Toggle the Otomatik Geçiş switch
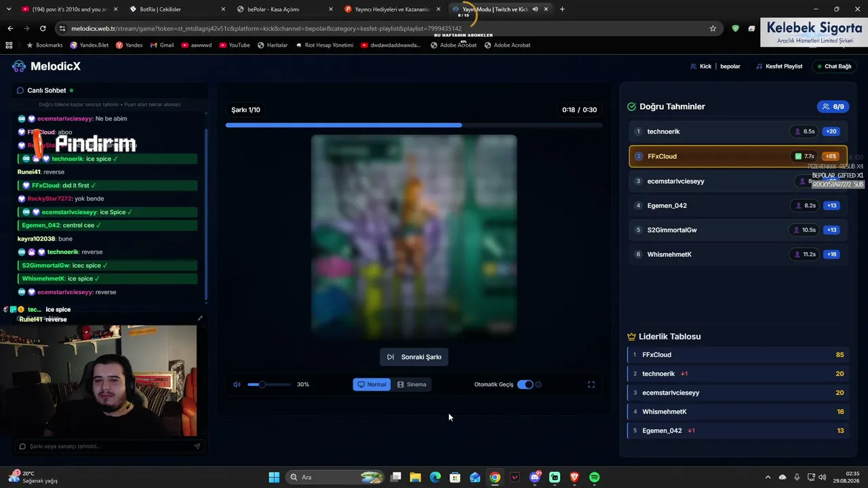Screen dimensions: 868x488 [x=525, y=384]
